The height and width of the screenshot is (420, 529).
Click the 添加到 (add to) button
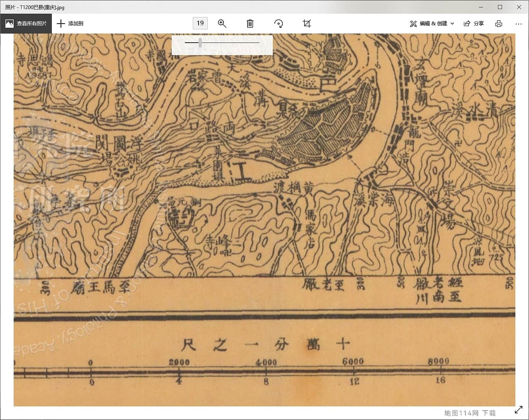[x=70, y=24]
